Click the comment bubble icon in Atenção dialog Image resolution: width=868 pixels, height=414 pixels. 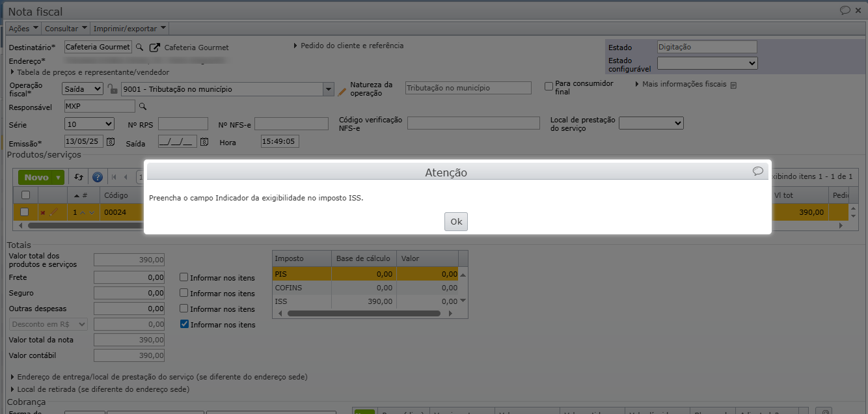point(757,171)
